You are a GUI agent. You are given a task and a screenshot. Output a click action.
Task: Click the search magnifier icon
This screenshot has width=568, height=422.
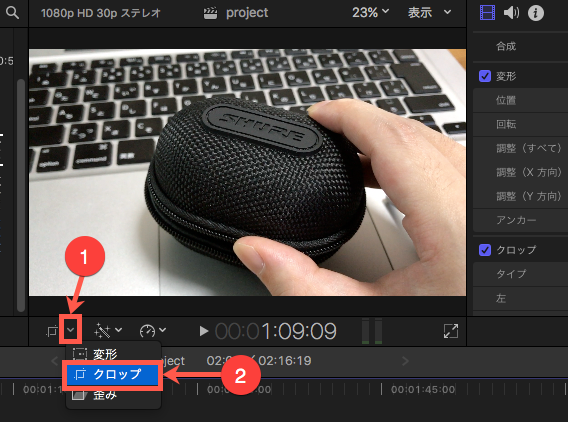tap(12, 13)
